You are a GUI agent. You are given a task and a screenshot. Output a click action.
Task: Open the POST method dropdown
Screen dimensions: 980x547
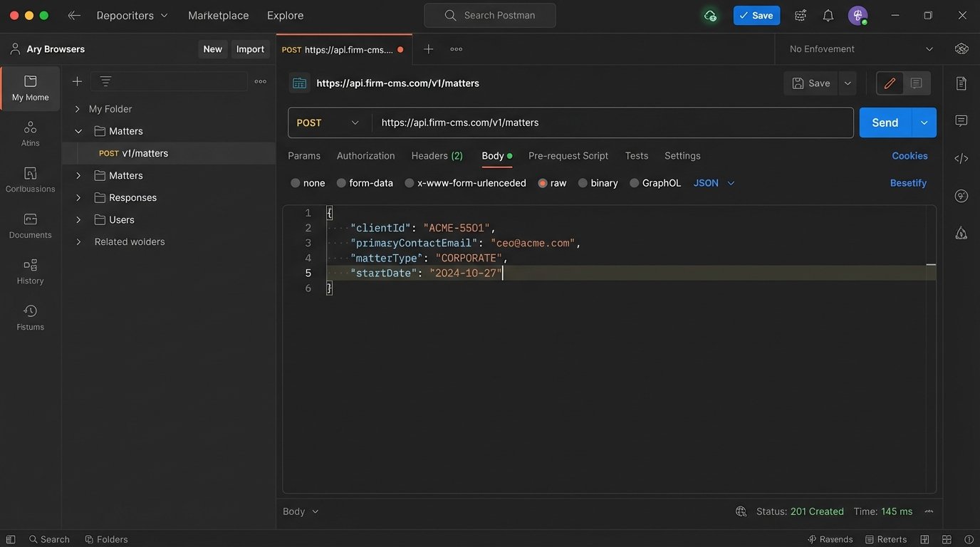coord(328,122)
